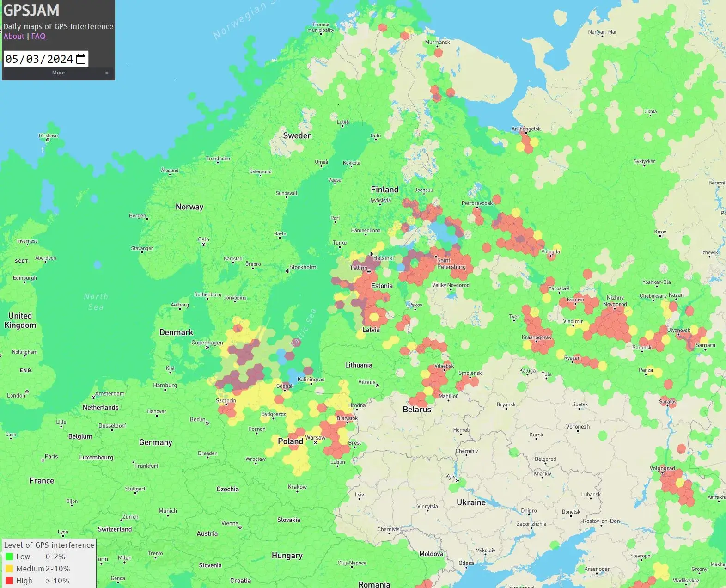
Task: Open the calendar date picker icon
Action: 81,59
